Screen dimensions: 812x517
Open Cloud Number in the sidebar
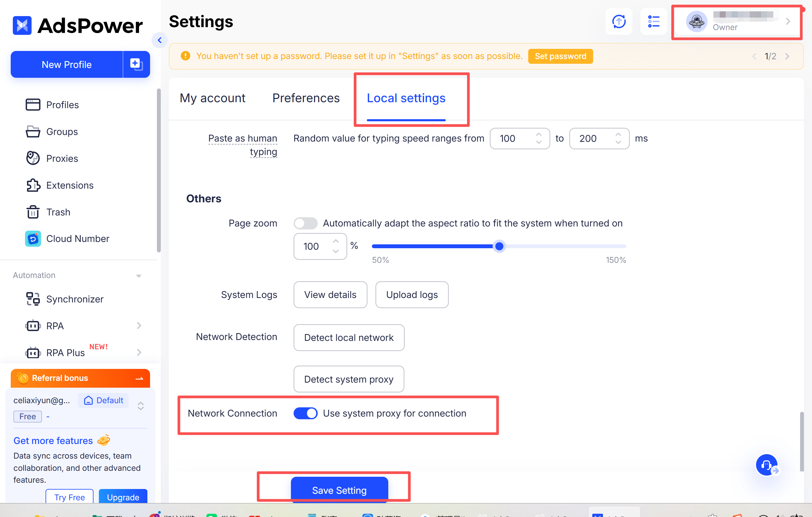point(77,239)
